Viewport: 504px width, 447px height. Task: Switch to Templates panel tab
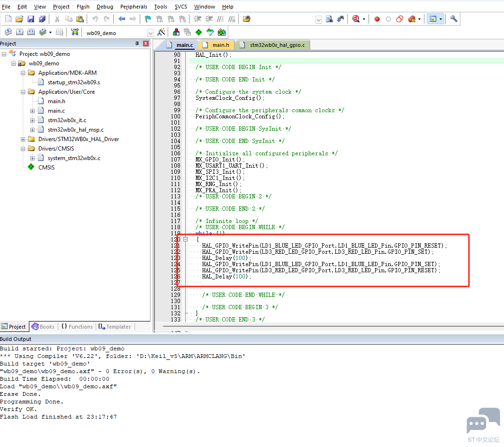point(115,327)
